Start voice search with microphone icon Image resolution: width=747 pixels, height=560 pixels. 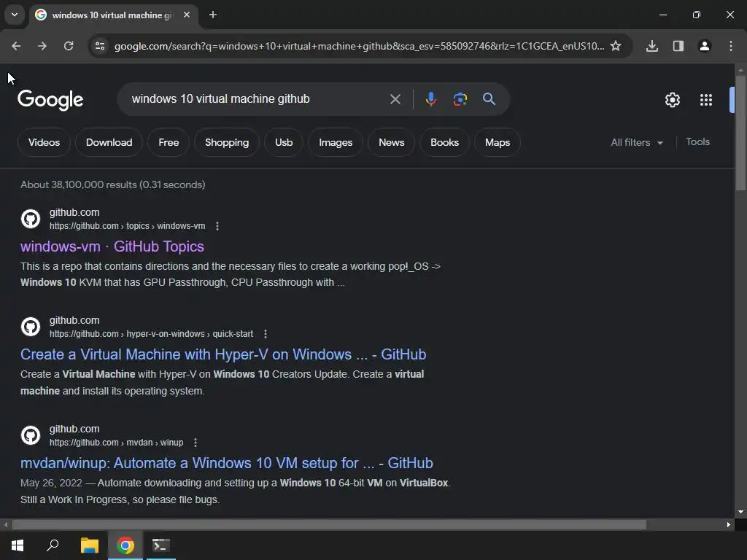point(430,99)
